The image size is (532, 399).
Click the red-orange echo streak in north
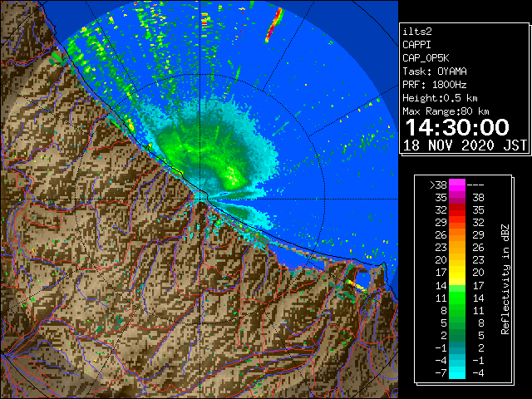pyautogui.click(x=274, y=25)
